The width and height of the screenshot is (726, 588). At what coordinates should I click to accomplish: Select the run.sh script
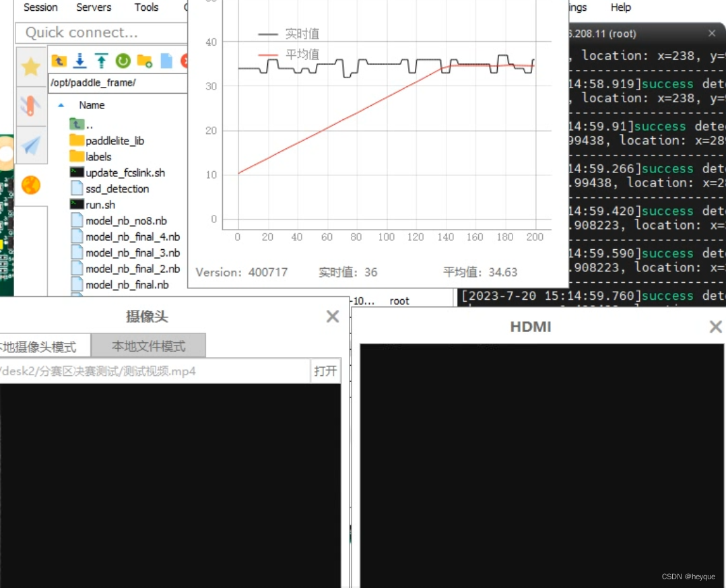click(93, 205)
